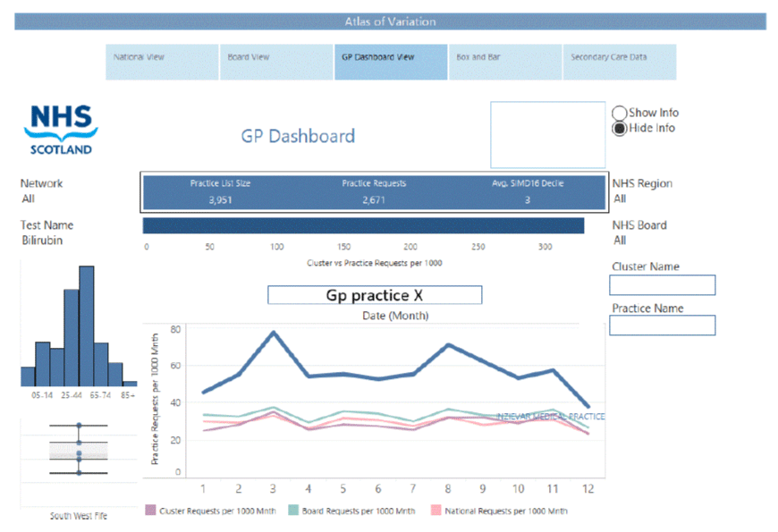Viewport: 778px width, 532px height.
Task: Click the National Requests per 1000 legend swatch
Action: (436, 511)
